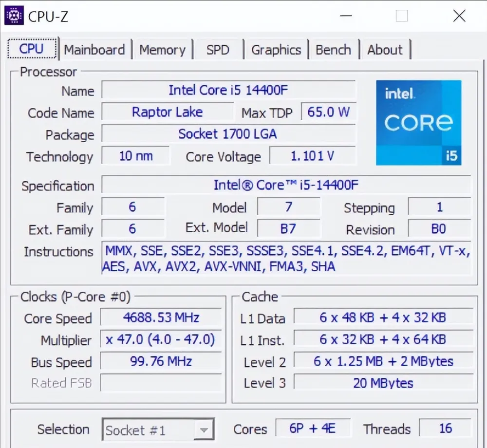Click the CPU-Z application icon in title bar

pos(14,16)
